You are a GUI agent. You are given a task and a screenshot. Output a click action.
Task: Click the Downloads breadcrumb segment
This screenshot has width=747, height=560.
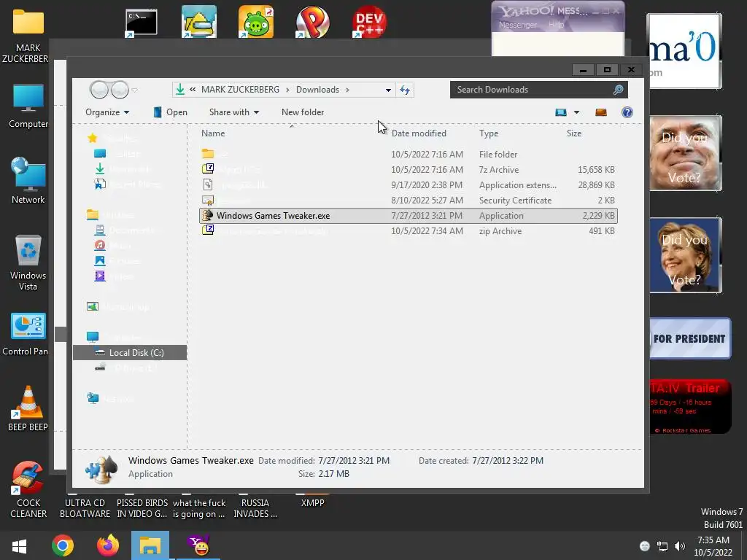318,90
